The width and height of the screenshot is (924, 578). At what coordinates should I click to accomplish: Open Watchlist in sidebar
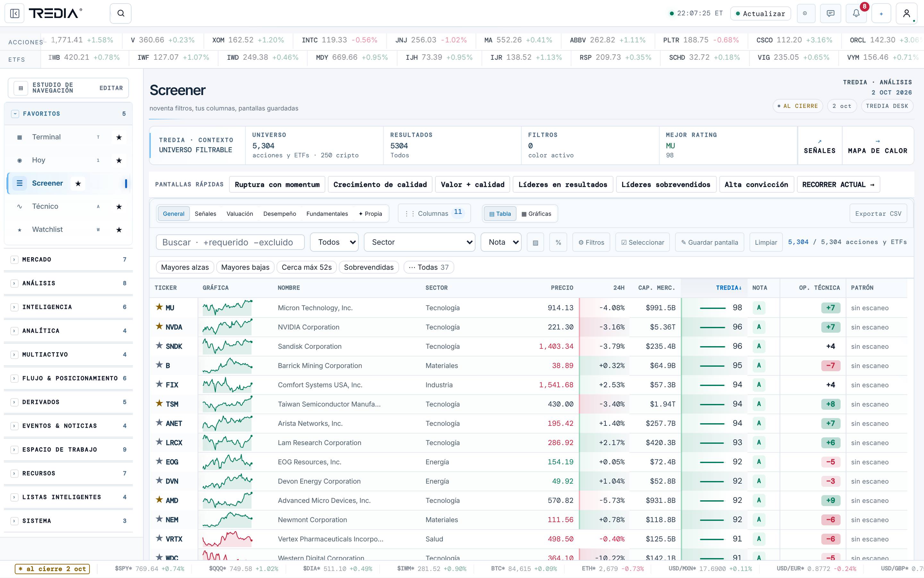click(x=47, y=229)
